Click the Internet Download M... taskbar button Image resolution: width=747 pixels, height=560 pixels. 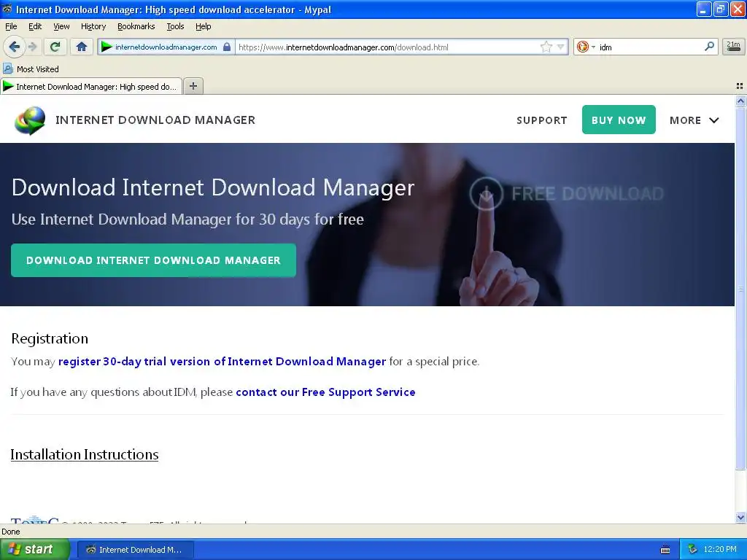coord(135,550)
